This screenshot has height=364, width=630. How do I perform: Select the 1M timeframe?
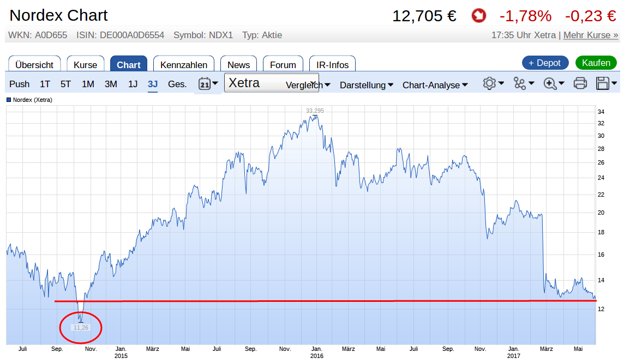[x=88, y=84]
